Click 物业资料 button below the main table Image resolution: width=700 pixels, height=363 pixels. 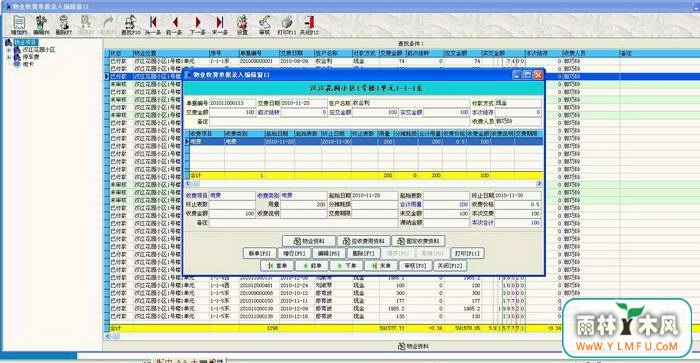tap(413, 346)
